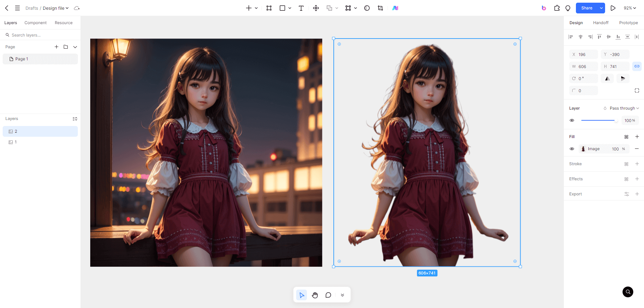
Task: Click the Share button
Action: (x=587, y=8)
